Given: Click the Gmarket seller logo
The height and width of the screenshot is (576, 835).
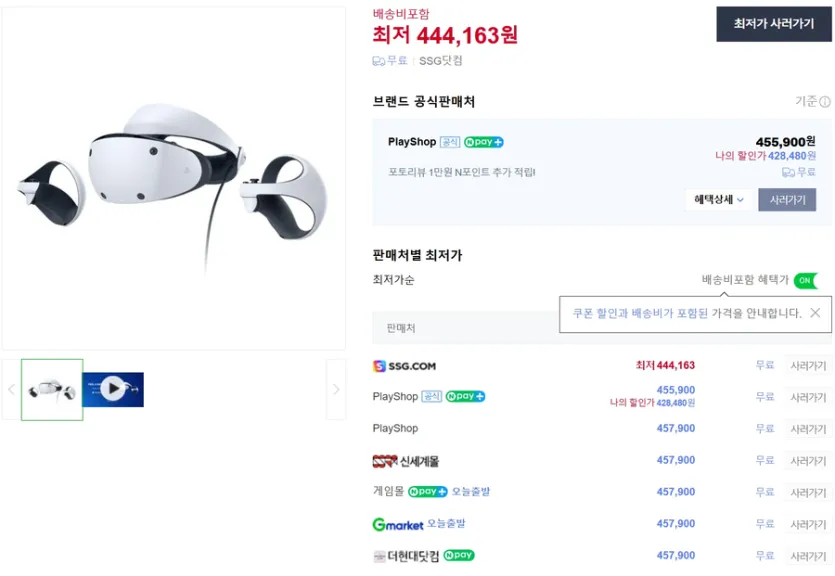Looking at the screenshot, I should coord(400,524).
